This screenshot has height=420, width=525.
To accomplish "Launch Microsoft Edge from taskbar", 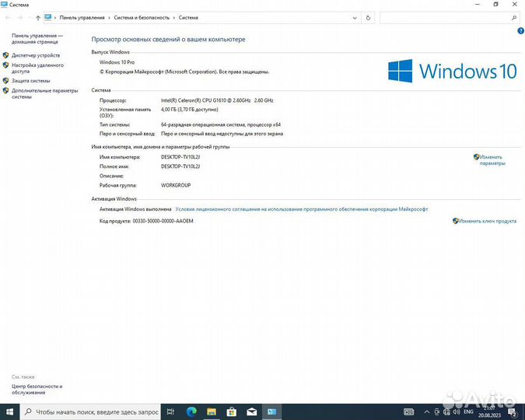I will [191, 412].
